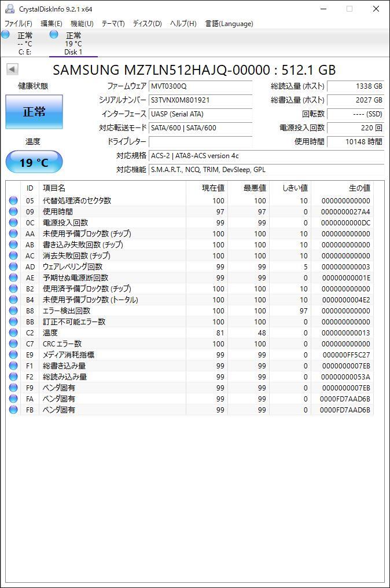Click the serial number field S3TVNX0M801921
Viewport: 390px width, 588px height.
pyautogui.click(x=200, y=100)
